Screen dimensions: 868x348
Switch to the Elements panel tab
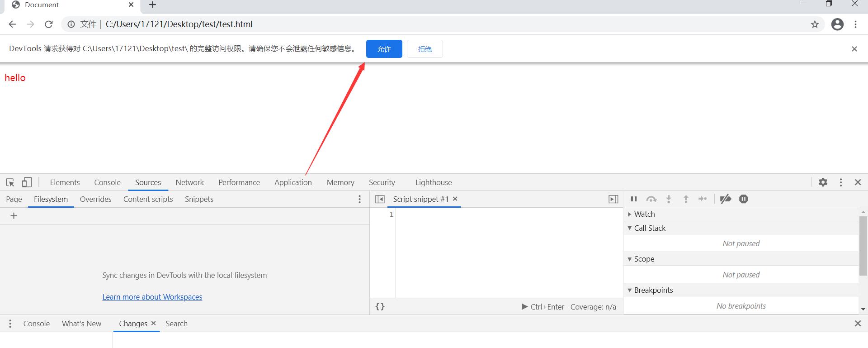pyautogui.click(x=65, y=182)
